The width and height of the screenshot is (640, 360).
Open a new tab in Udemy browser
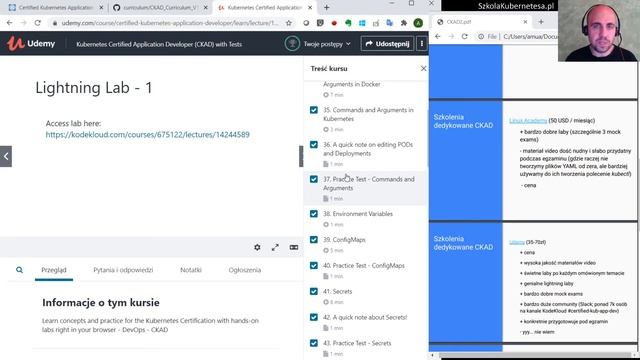click(326, 7)
